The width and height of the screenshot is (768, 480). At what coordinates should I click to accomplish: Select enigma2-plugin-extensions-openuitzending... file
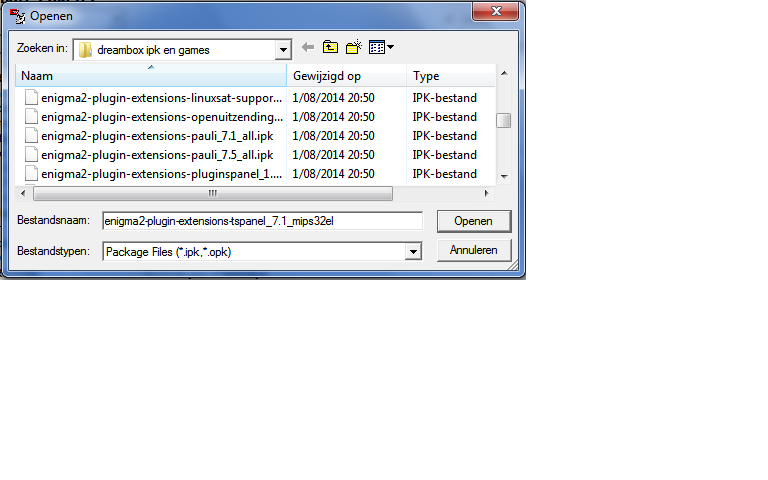point(162,117)
